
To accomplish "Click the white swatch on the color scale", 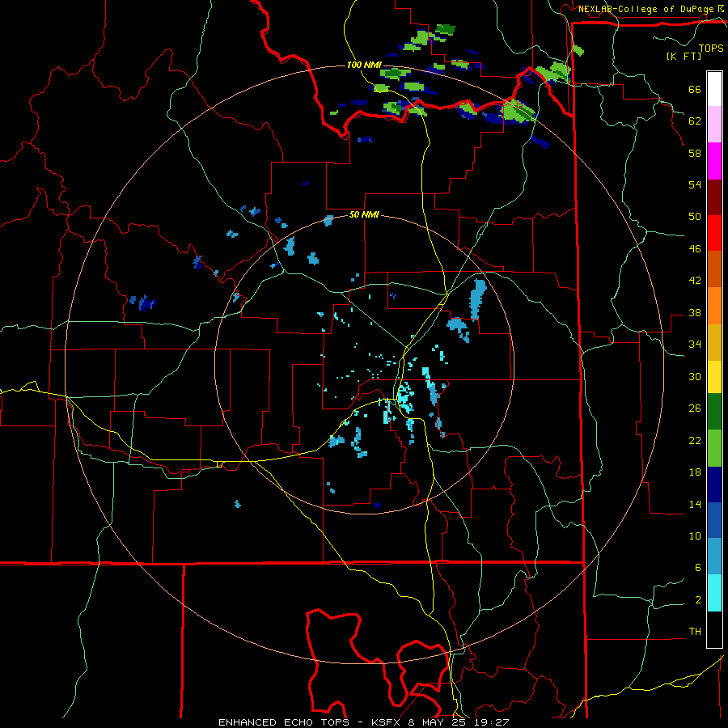I will [x=714, y=89].
